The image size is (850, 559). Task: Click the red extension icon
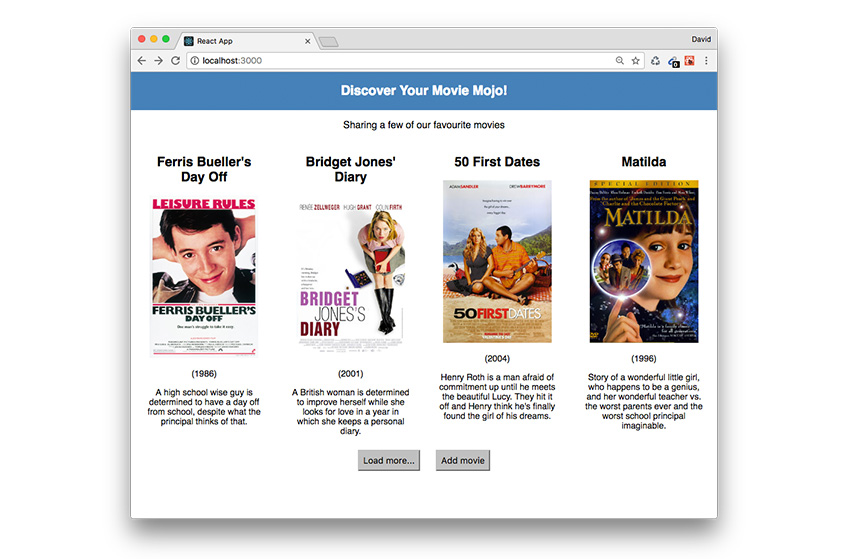(690, 61)
